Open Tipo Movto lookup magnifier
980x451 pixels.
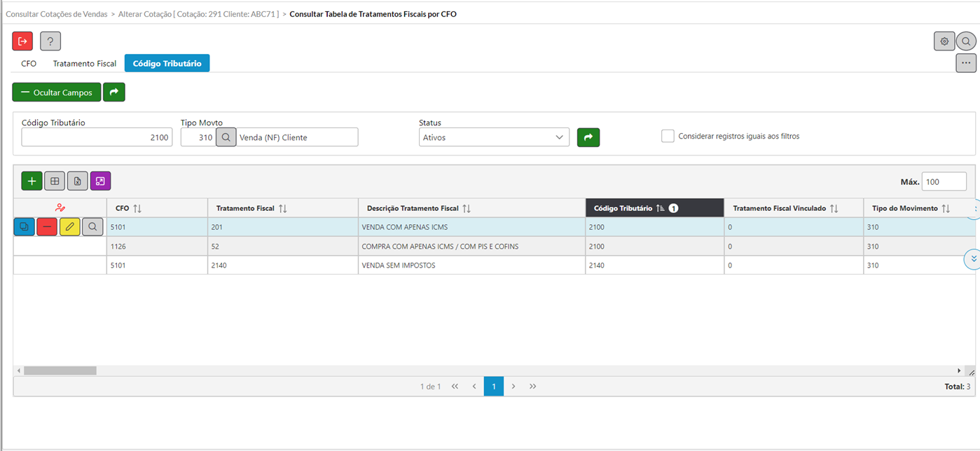[x=226, y=137]
